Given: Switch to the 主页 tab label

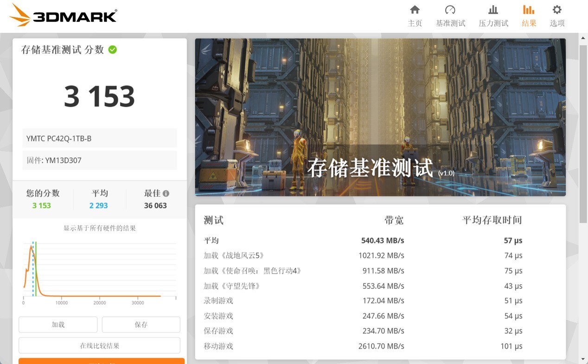Looking at the screenshot, I should (415, 23).
